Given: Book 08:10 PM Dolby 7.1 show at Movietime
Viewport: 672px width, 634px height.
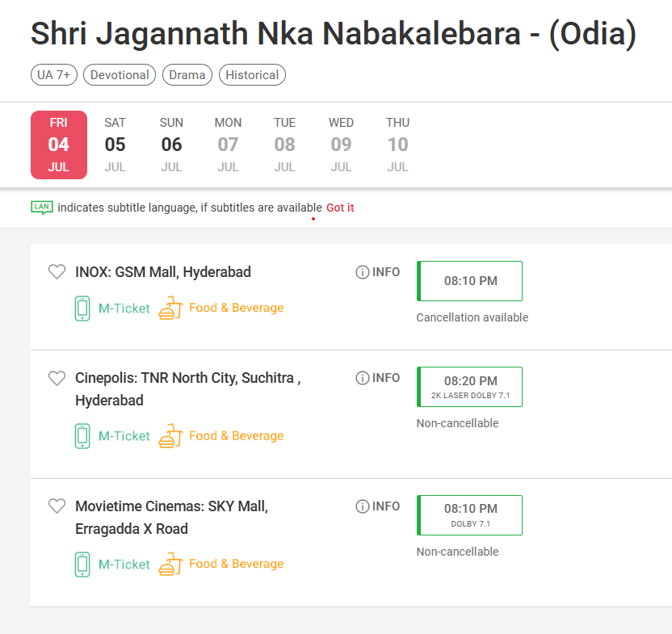Looking at the screenshot, I should coord(470,515).
